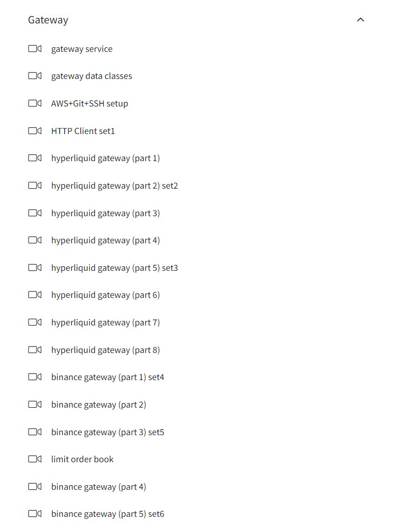
Task: Open binance gateway (part 1) set4 lesson
Action: (107, 377)
